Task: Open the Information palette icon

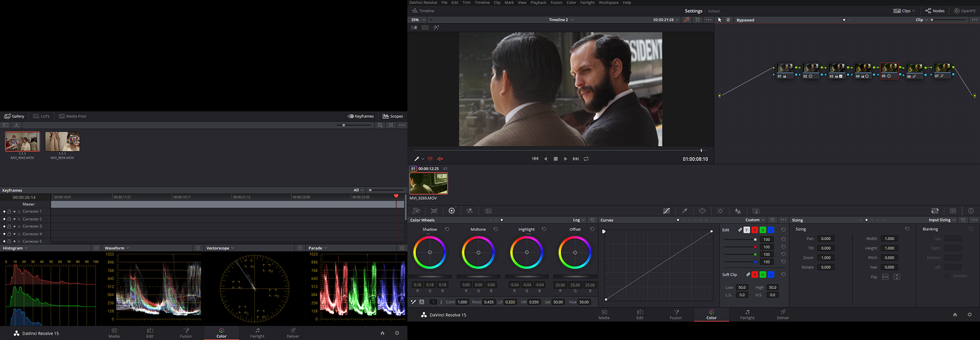Action: coord(971,211)
